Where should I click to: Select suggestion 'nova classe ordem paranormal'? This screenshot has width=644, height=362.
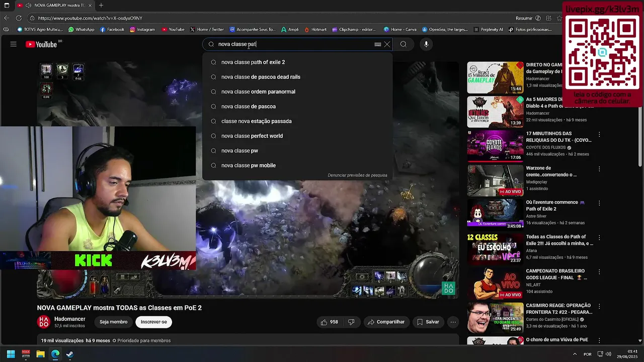(297, 92)
